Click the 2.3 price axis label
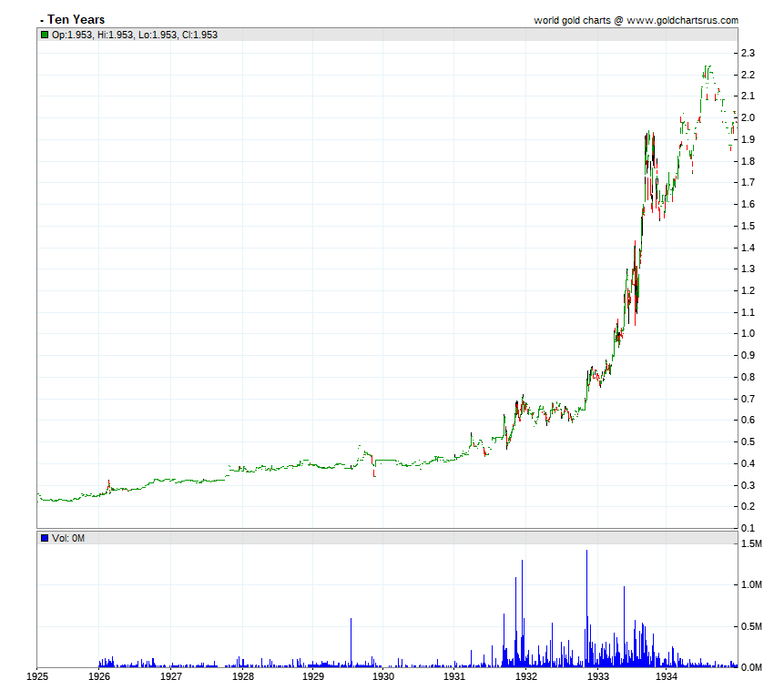This screenshot has height=700, width=774. [748, 54]
